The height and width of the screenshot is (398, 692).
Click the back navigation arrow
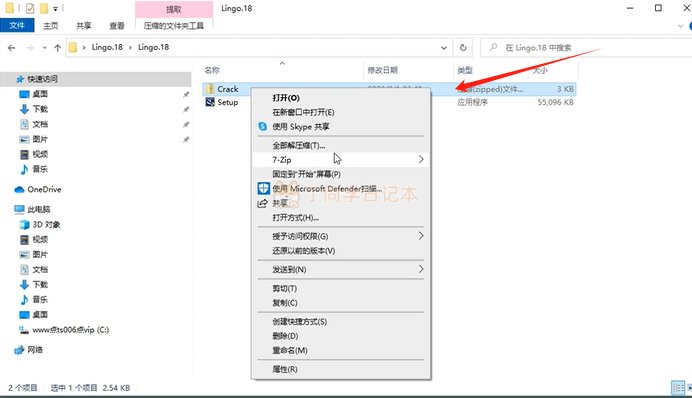[x=11, y=48]
